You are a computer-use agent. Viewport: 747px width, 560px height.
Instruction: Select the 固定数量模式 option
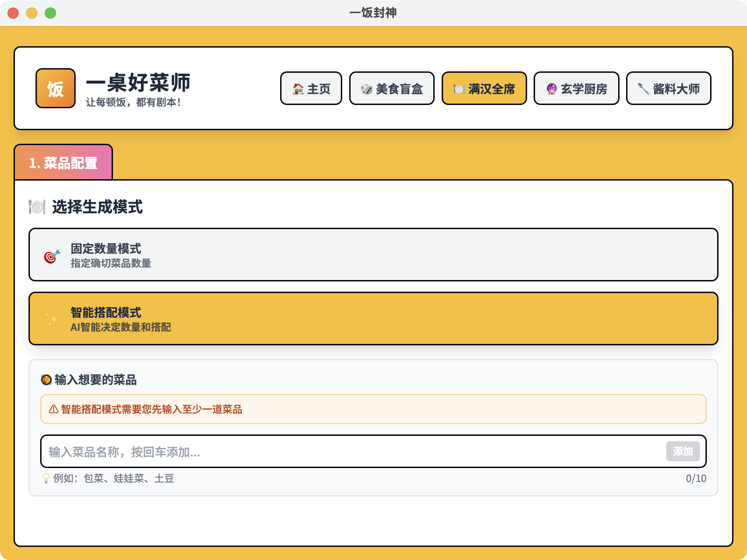coord(373,255)
